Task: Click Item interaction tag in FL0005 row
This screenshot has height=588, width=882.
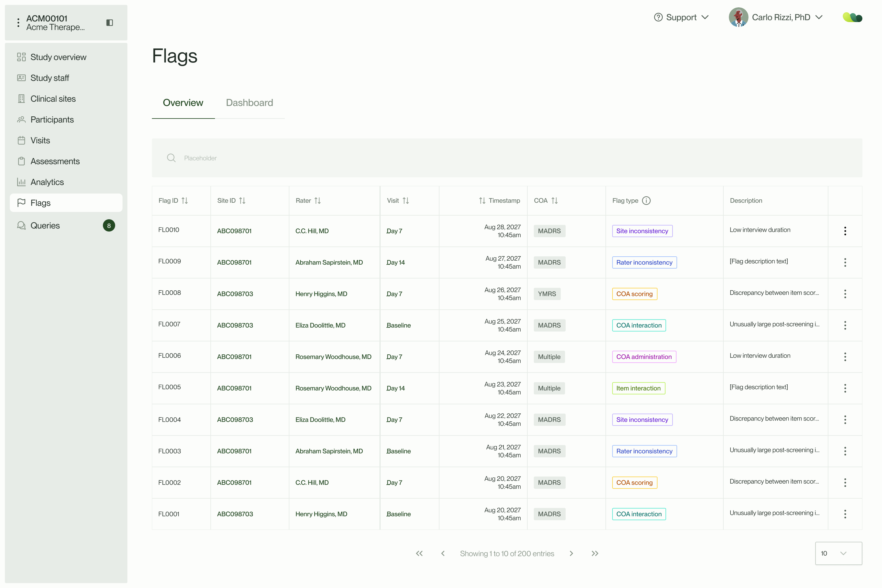Action: [639, 388]
